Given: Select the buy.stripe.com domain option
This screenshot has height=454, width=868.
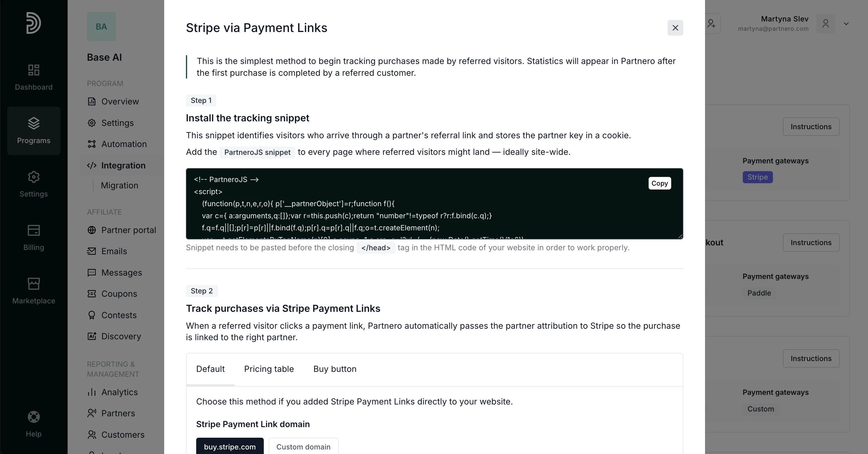Looking at the screenshot, I should (x=230, y=446).
